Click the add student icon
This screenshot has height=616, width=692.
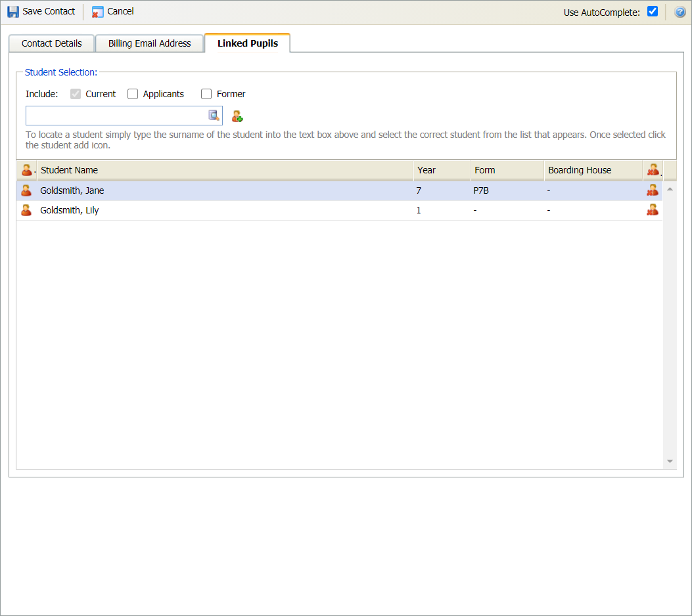[237, 116]
